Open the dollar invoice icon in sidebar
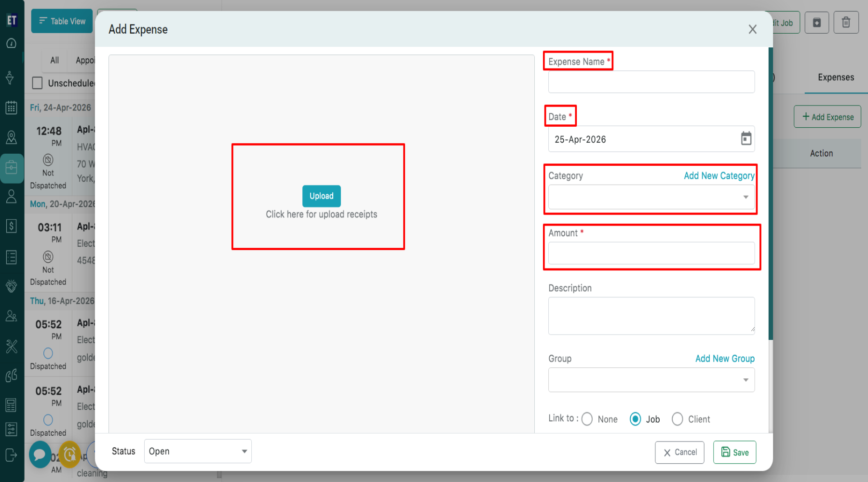Screen dimensions: 868x482 point(11,226)
